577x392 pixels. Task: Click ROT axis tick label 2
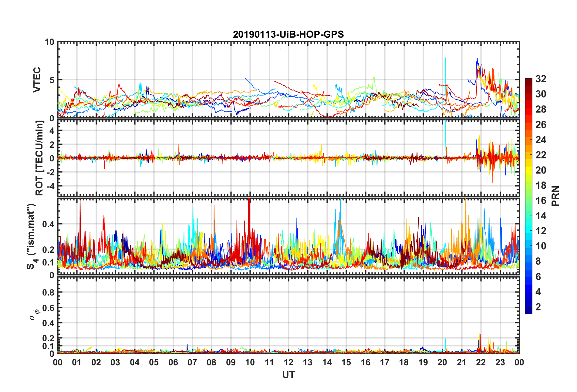tap(52, 144)
